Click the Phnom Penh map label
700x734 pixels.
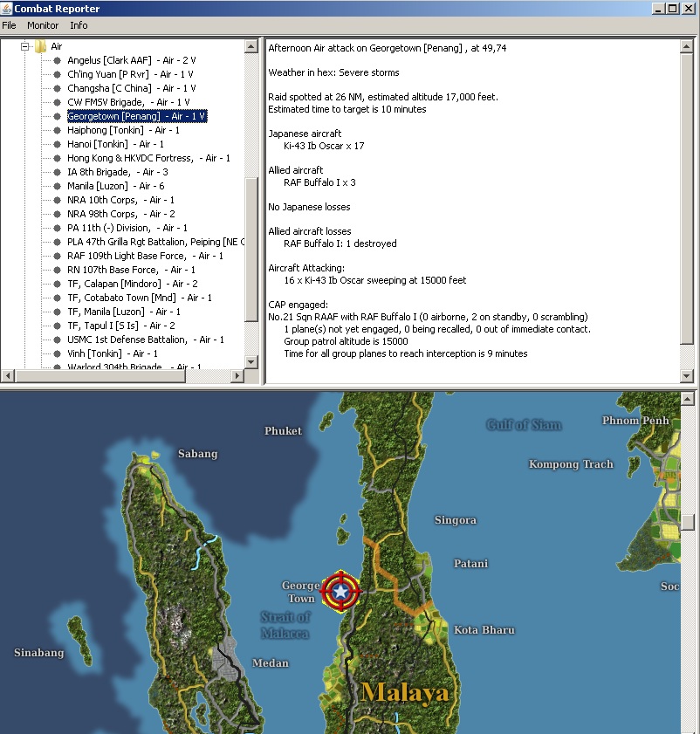(635, 421)
